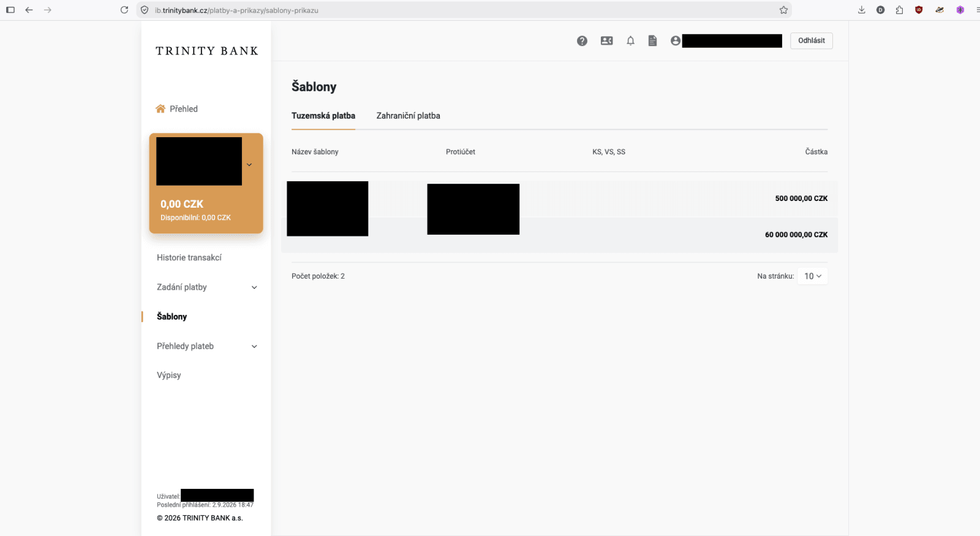Click the TRINITY BANK logo
980x536 pixels.
pyautogui.click(x=207, y=51)
